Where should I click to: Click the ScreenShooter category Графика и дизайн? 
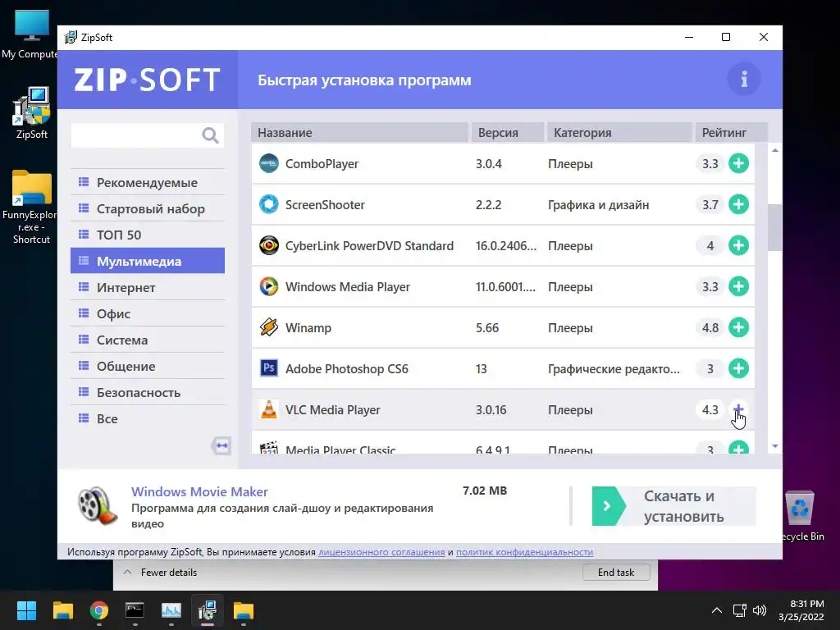coord(598,204)
